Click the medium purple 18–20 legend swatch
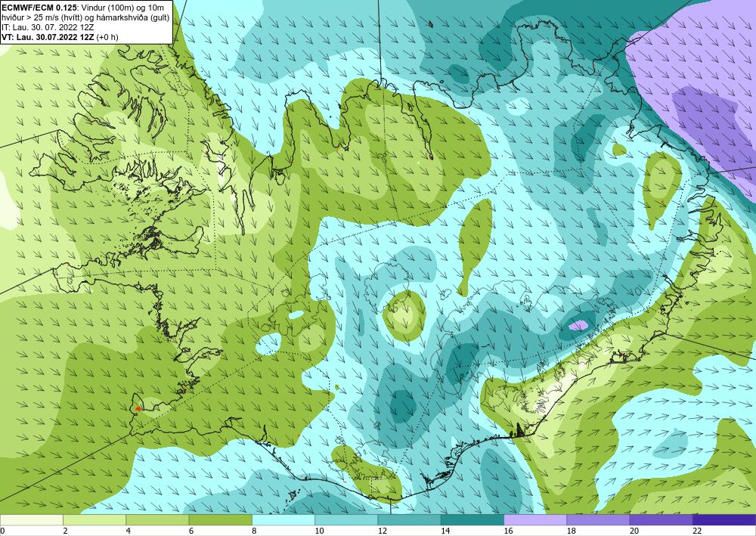 coord(598,520)
